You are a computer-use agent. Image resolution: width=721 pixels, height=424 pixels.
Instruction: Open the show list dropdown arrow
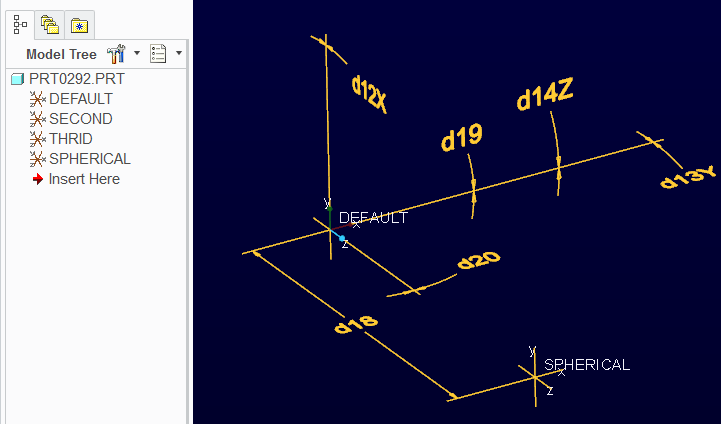pos(179,53)
